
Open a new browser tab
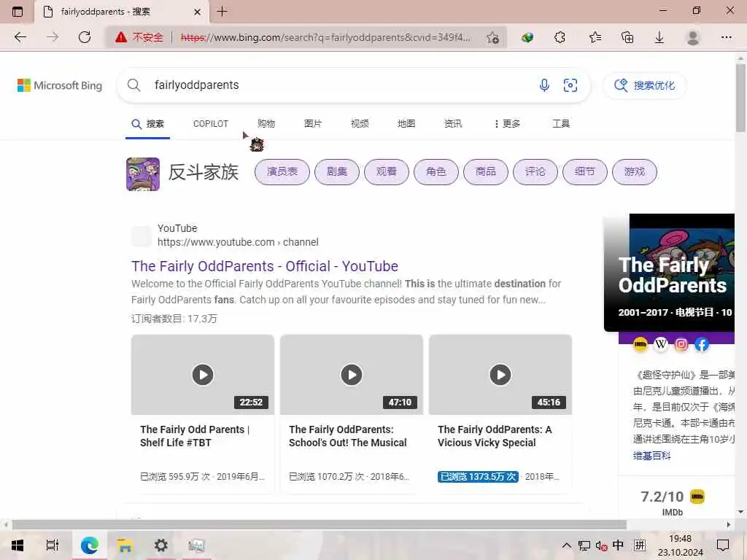222,12
